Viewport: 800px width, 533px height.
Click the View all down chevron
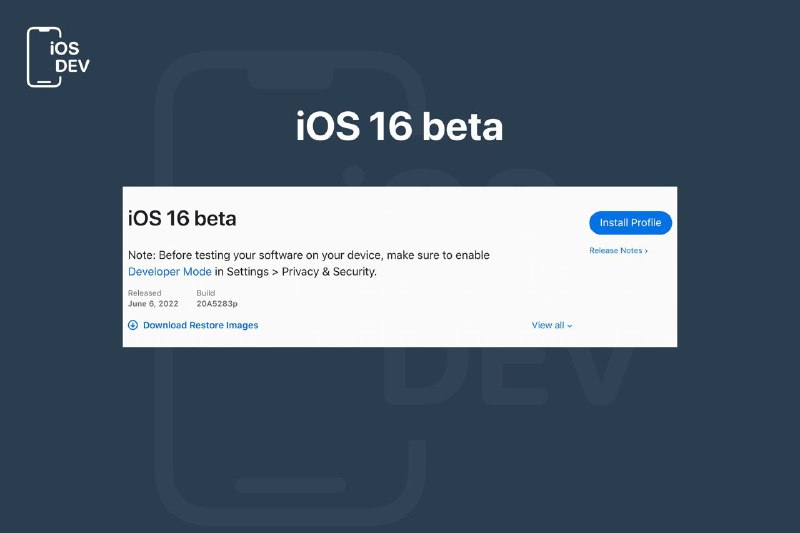click(569, 326)
